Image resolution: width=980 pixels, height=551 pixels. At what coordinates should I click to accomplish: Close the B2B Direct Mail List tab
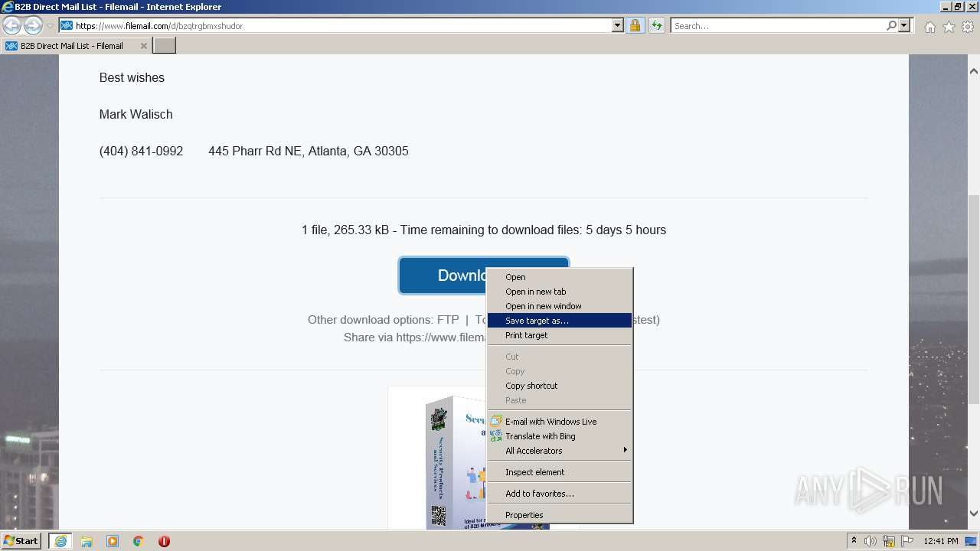pos(143,46)
